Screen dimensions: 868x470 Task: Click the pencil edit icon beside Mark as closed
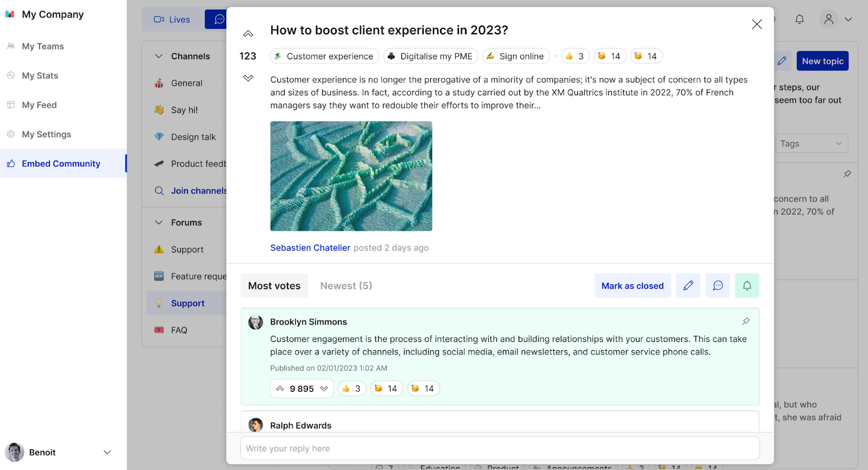[x=688, y=285]
